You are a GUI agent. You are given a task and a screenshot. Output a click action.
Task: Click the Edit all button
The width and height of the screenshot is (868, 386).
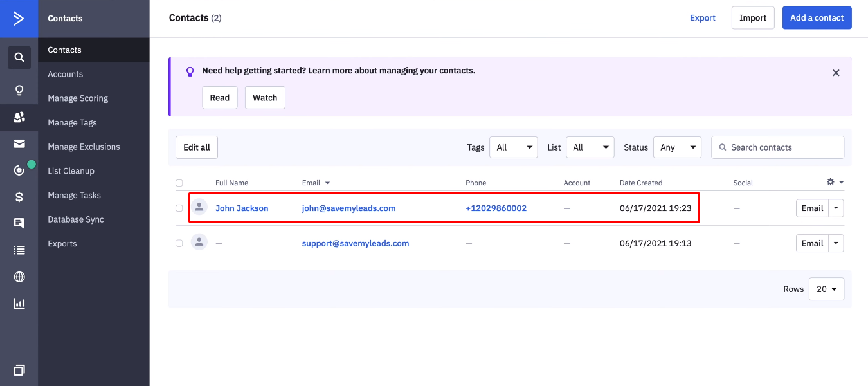pyautogui.click(x=197, y=147)
